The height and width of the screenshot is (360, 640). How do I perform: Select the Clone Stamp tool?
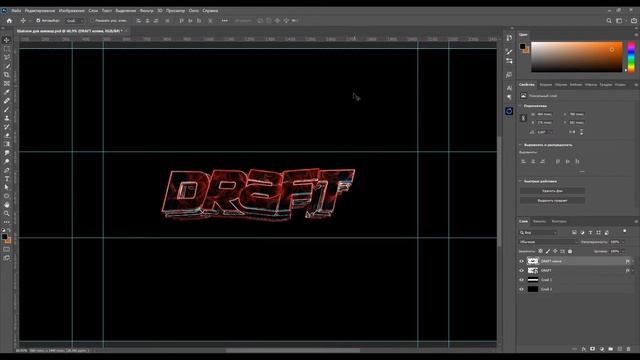pos(7,118)
